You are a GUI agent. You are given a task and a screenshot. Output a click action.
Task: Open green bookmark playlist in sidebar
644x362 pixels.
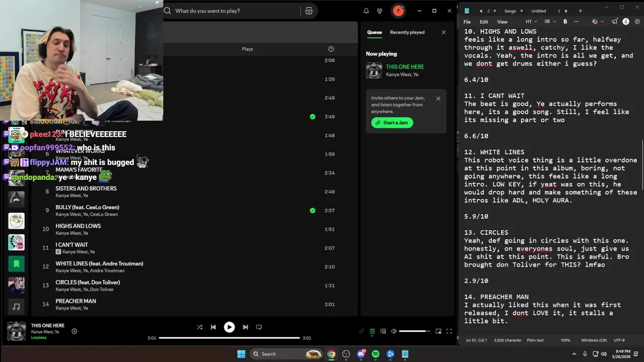coord(16,263)
